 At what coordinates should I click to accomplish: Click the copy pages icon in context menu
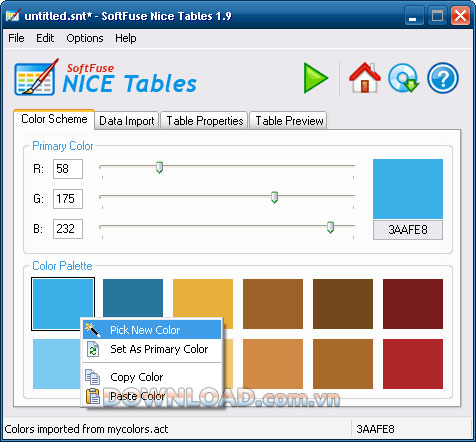point(92,377)
